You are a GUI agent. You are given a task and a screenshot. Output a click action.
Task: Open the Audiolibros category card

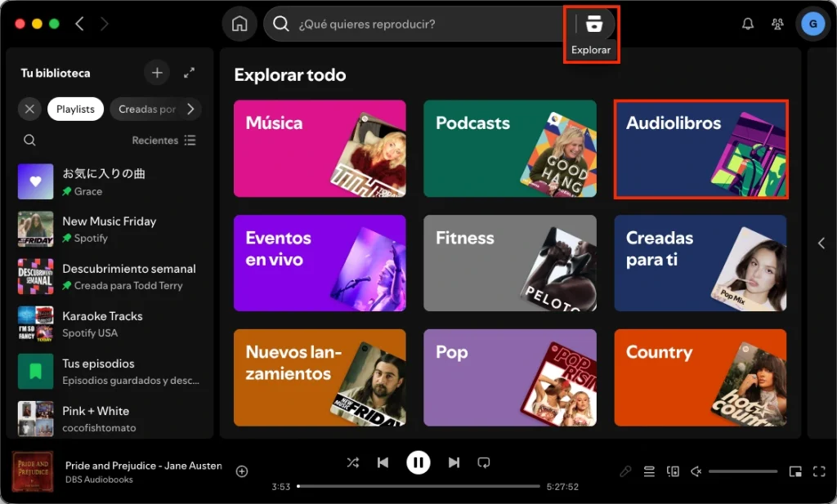pyautogui.click(x=700, y=149)
